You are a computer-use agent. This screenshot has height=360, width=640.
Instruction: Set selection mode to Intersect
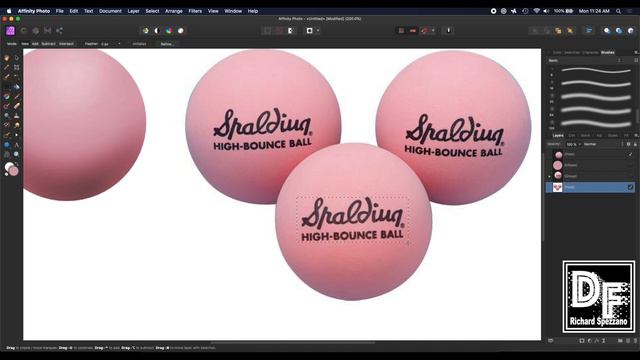(66, 44)
